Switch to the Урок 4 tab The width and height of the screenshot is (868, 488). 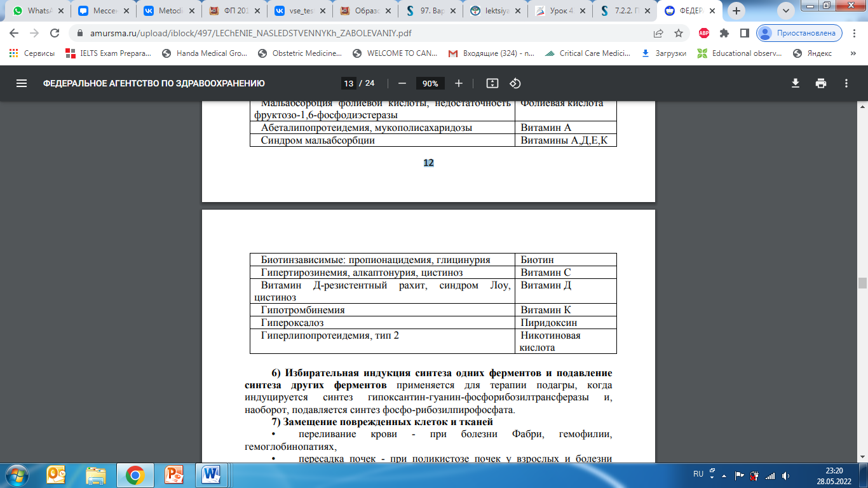pyautogui.click(x=560, y=11)
